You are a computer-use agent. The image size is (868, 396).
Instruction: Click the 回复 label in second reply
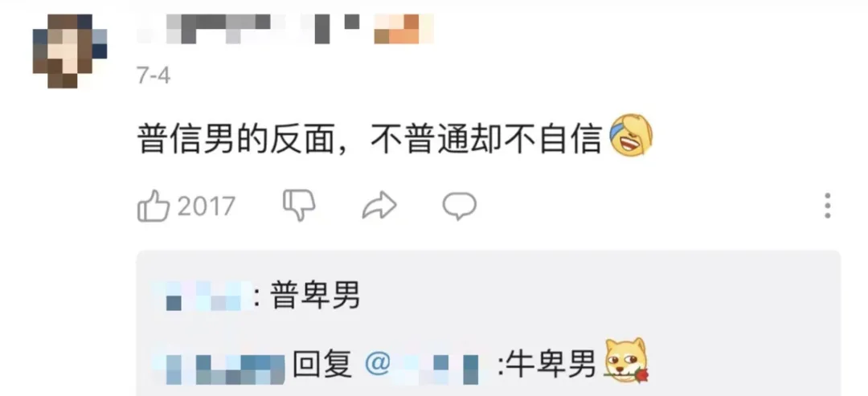point(322,365)
